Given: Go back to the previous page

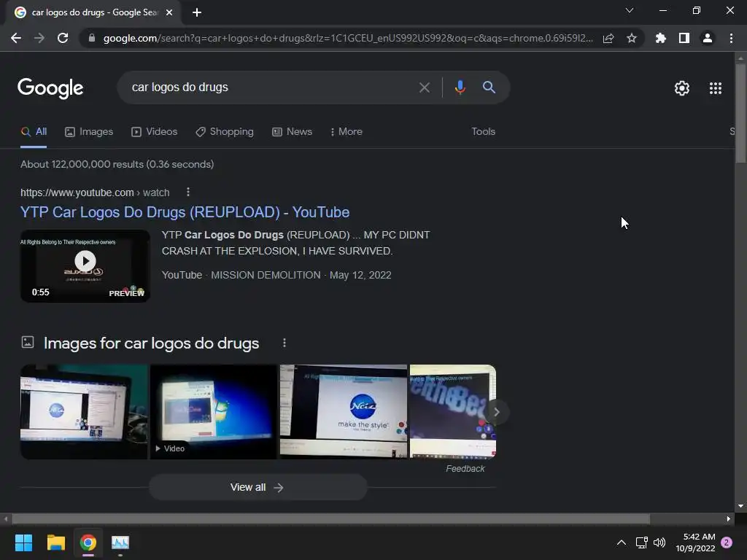Looking at the screenshot, I should coord(16,38).
